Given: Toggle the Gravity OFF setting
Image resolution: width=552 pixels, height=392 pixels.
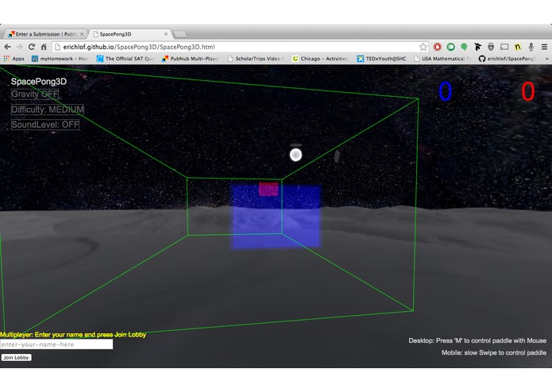Looking at the screenshot, I should pos(35,94).
